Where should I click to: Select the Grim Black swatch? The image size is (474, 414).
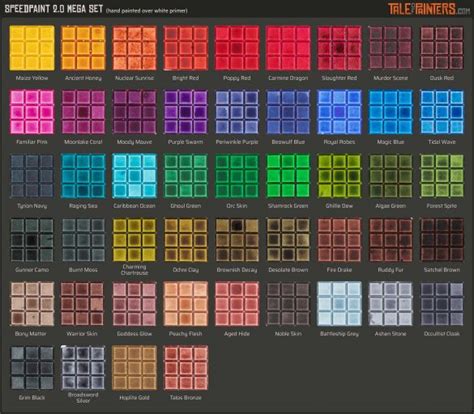[32, 368]
